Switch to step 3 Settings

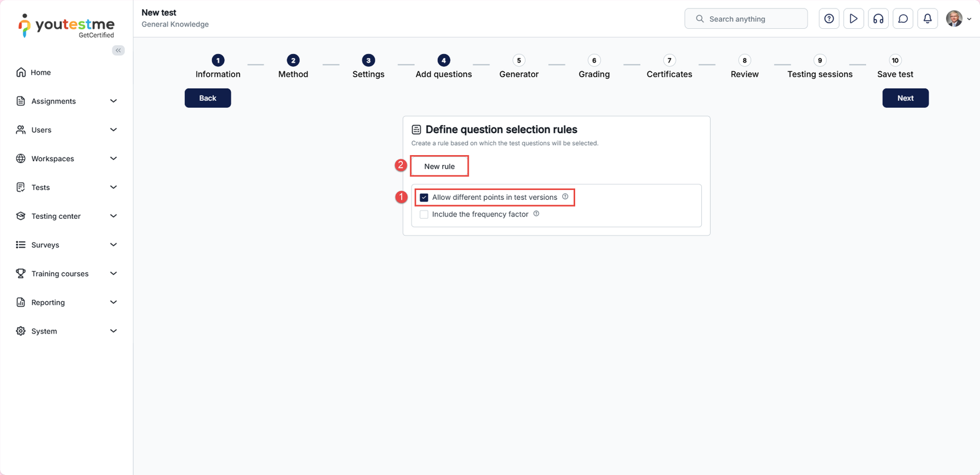pos(368,67)
